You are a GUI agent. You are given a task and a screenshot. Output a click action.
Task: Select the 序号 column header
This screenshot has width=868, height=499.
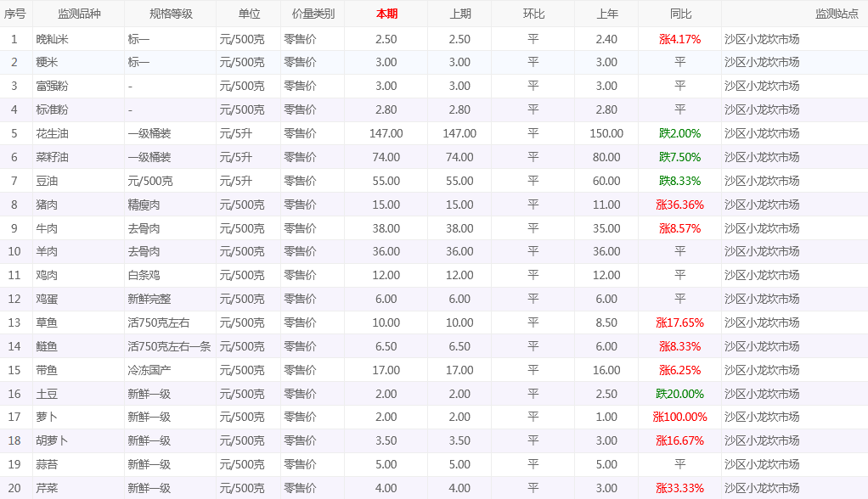point(15,14)
